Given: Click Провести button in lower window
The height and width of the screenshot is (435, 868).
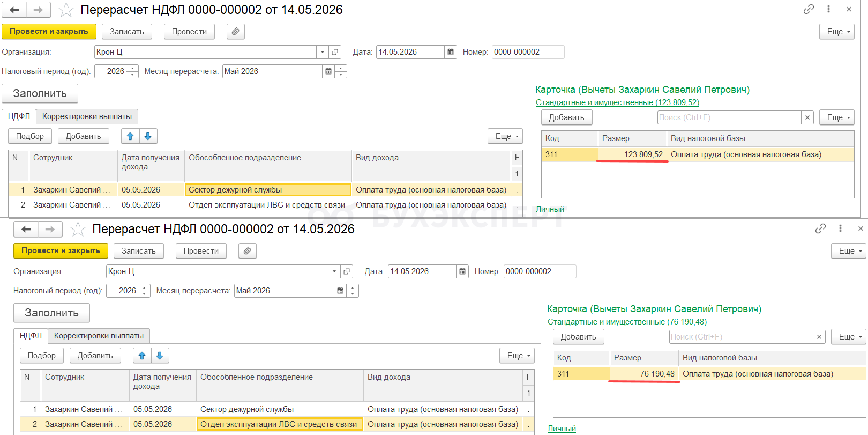Looking at the screenshot, I should 201,251.
